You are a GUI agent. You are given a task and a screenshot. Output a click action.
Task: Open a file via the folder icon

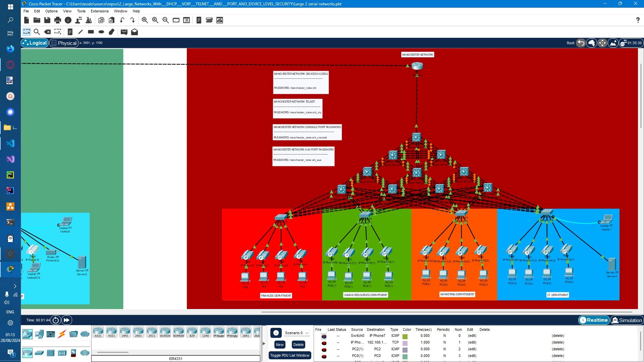click(37, 20)
